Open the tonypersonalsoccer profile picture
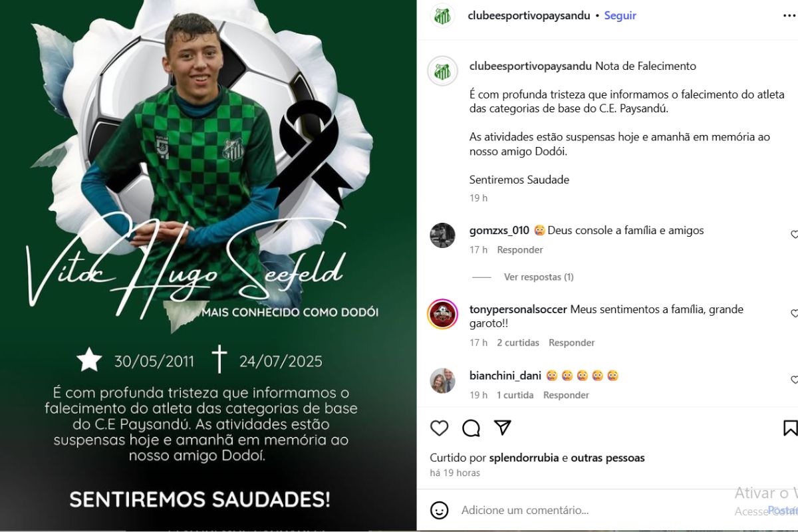Image resolution: width=798 pixels, height=532 pixels. point(442,314)
